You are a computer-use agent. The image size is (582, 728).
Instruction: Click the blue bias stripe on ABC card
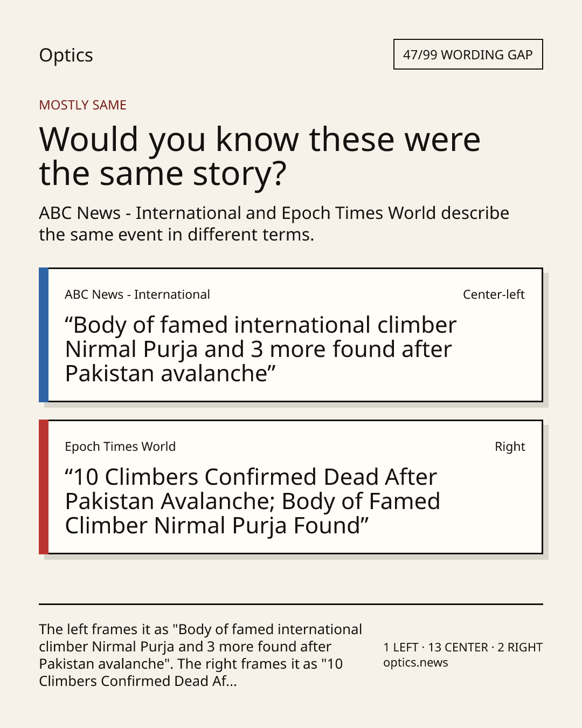(44, 335)
